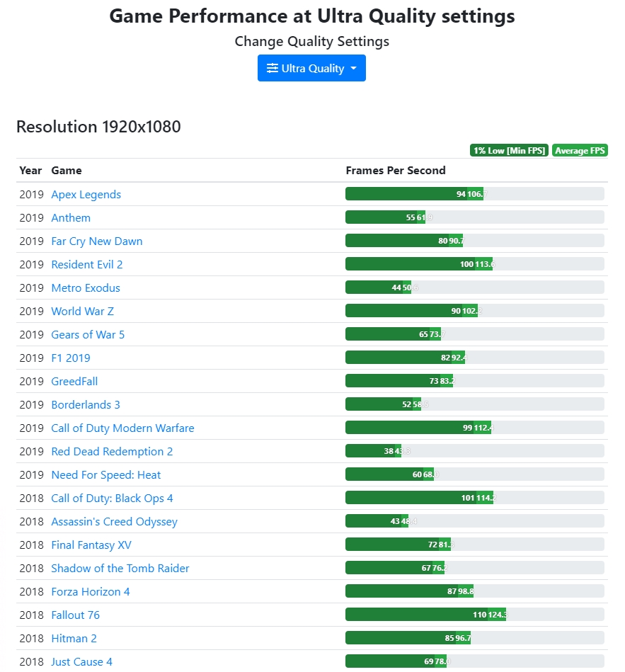This screenshot has height=672, width=625.
Task: Open the Metro Exodus link
Action: 86,288
